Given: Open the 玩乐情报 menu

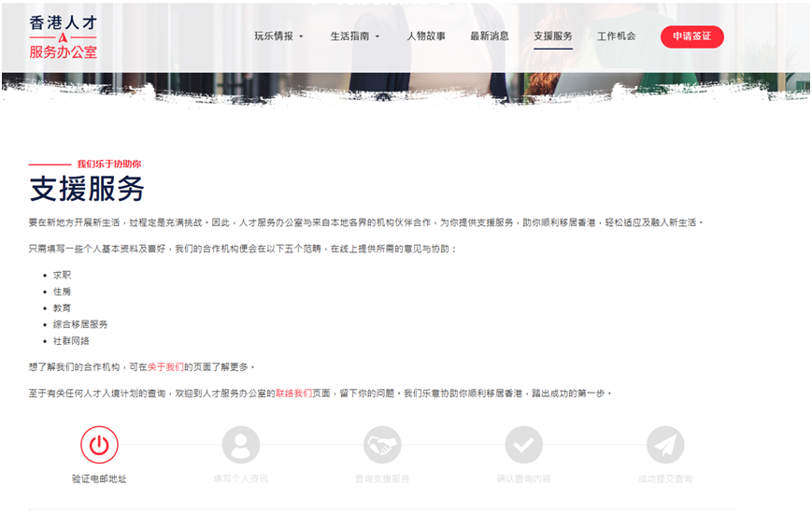Looking at the screenshot, I should (x=274, y=36).
